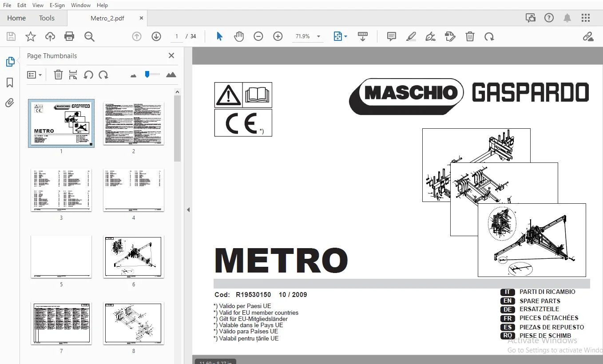Close the Page Thumbnails panel
Viewport: 603px width, 364px height.
171,55
